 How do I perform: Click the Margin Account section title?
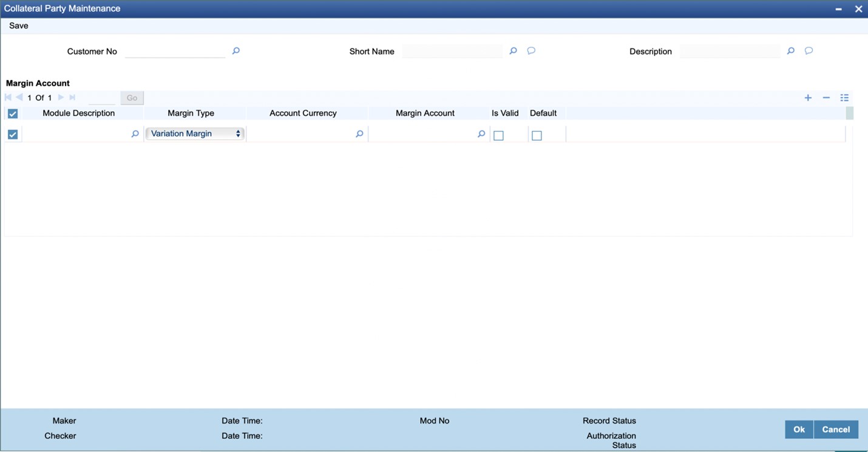[38, 83]
